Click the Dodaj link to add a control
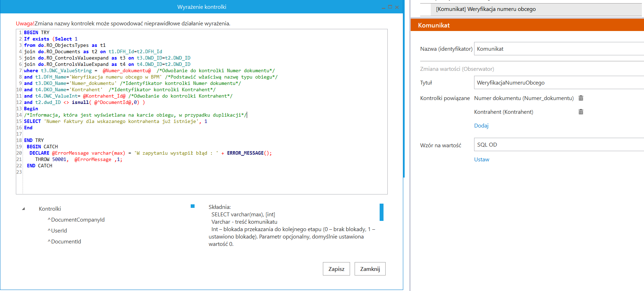Screen dimensions: 644x291 coord(481,126)
